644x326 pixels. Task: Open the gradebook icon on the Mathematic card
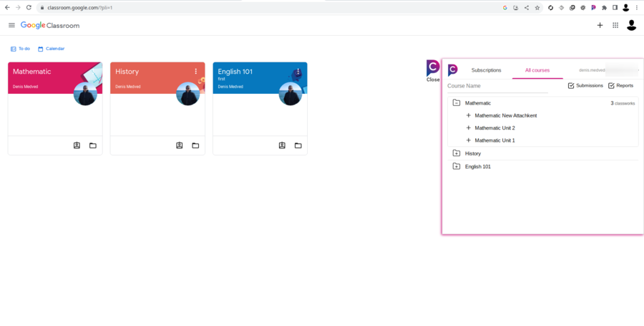(77, 145)
